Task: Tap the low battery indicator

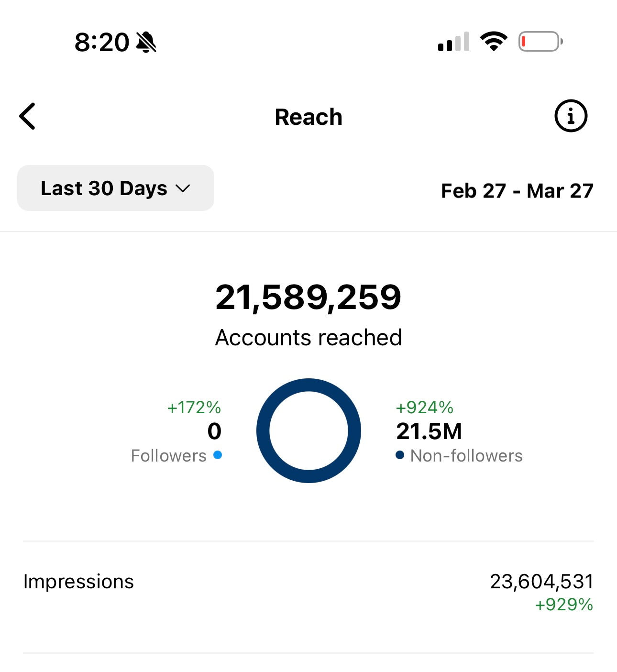Action: (x=540, y=42)
